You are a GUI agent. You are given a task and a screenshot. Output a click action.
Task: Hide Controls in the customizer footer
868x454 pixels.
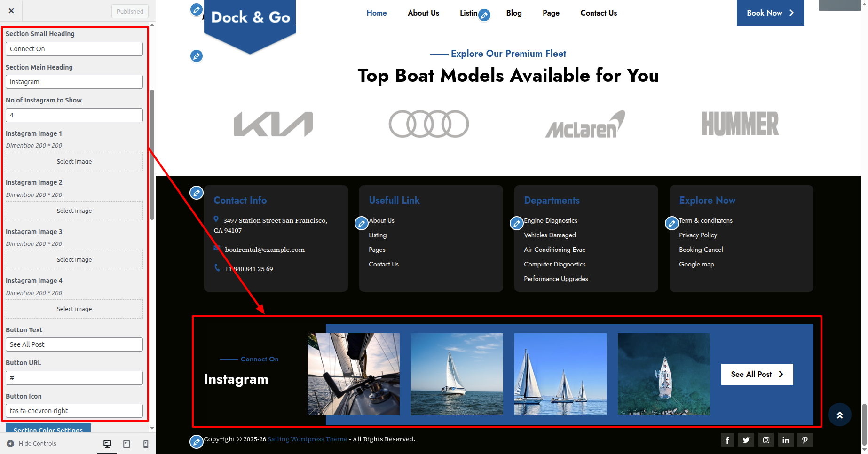pos(32,444)
